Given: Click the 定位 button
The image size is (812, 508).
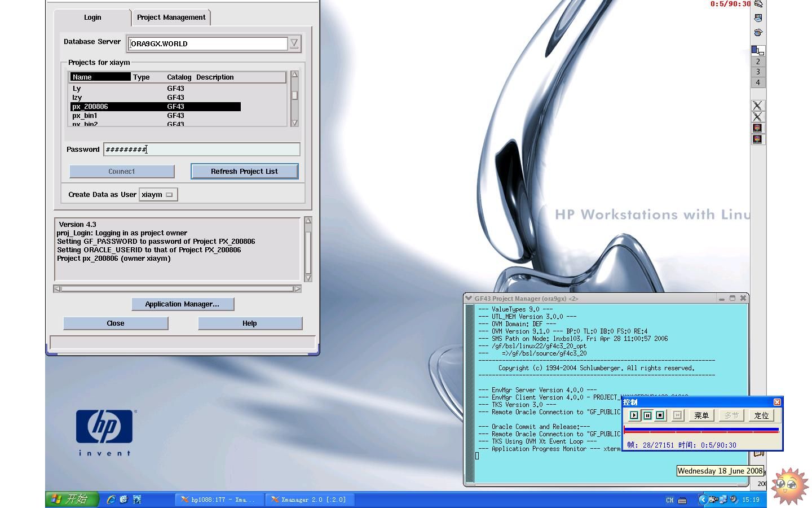Looking at the screenshot, I should pyautogui.click(x=761, y=415).
